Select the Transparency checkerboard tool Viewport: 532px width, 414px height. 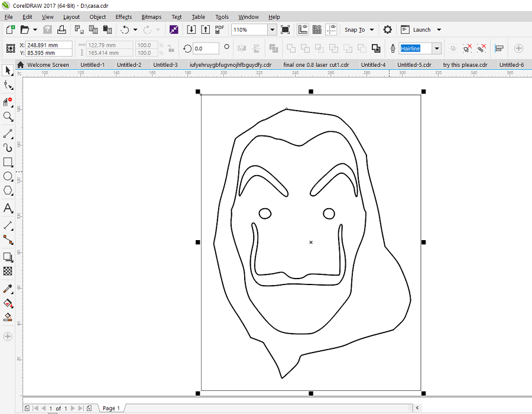pyautogui.click(x=8, y=271)
